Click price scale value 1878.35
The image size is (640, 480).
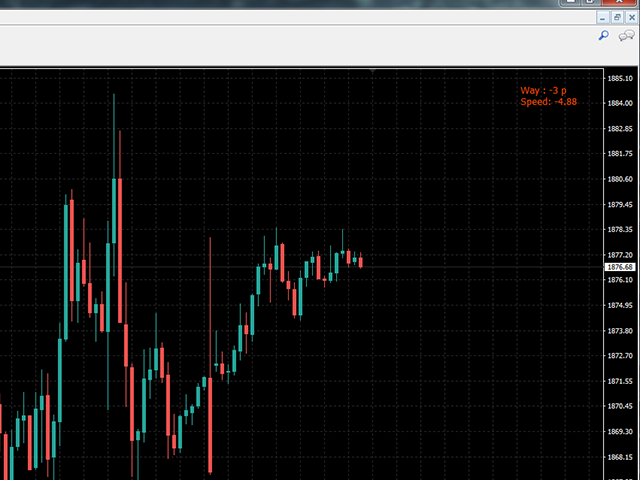coord(620,230)
